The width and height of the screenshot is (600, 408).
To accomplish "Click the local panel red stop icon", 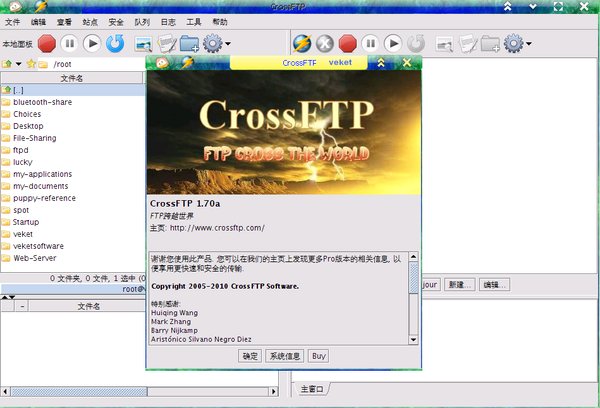I will (47, 44).
